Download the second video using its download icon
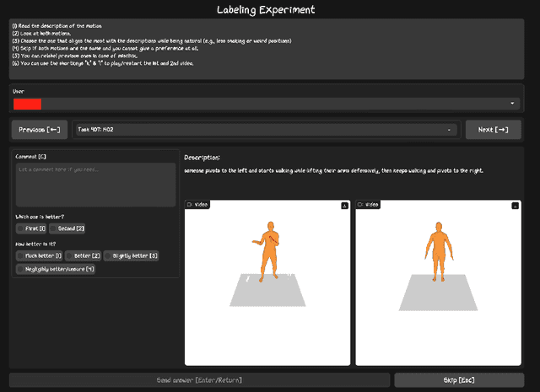Image resolution: width=540 pixels, height=392 pixels. pyautogui.click(x=516, y=205)
